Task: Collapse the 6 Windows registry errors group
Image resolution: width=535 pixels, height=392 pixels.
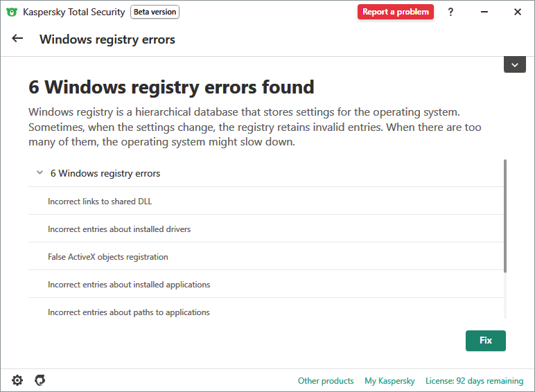Action: 40,173
